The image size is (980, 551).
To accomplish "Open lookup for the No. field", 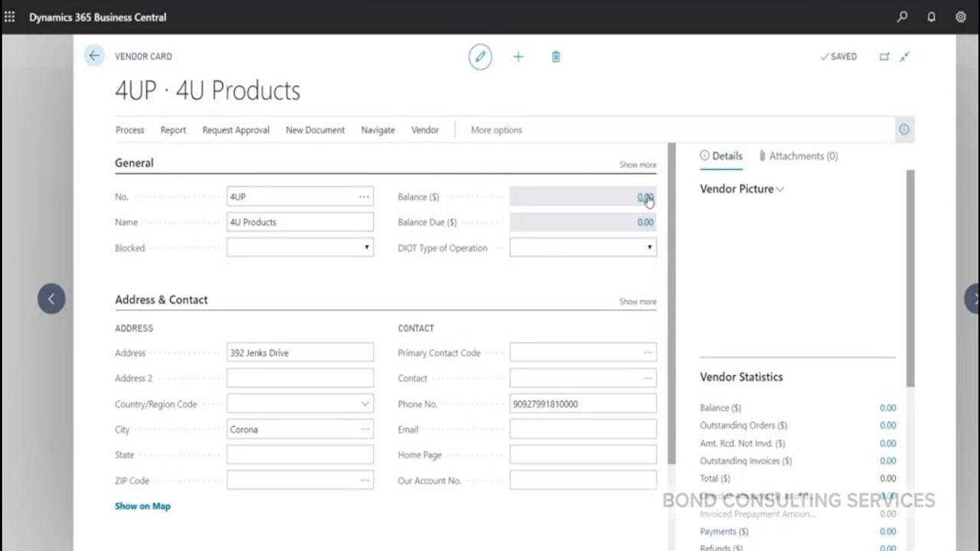I will click(x=364, y=197).
